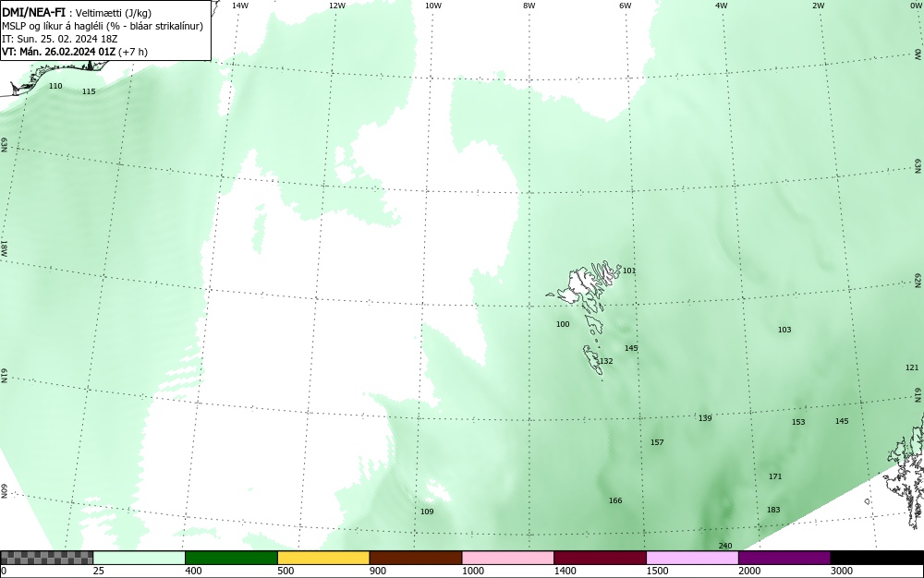Click the legend scale label 1400
This screenshot has width=924, height=578.
coord(565,571)
